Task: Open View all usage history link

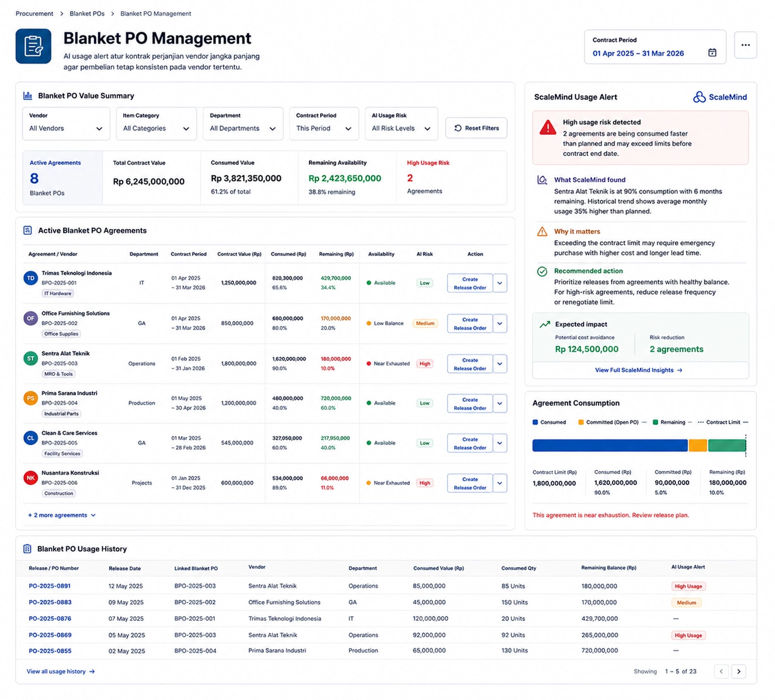Action: pyautogui.click(x=61, y=672)
